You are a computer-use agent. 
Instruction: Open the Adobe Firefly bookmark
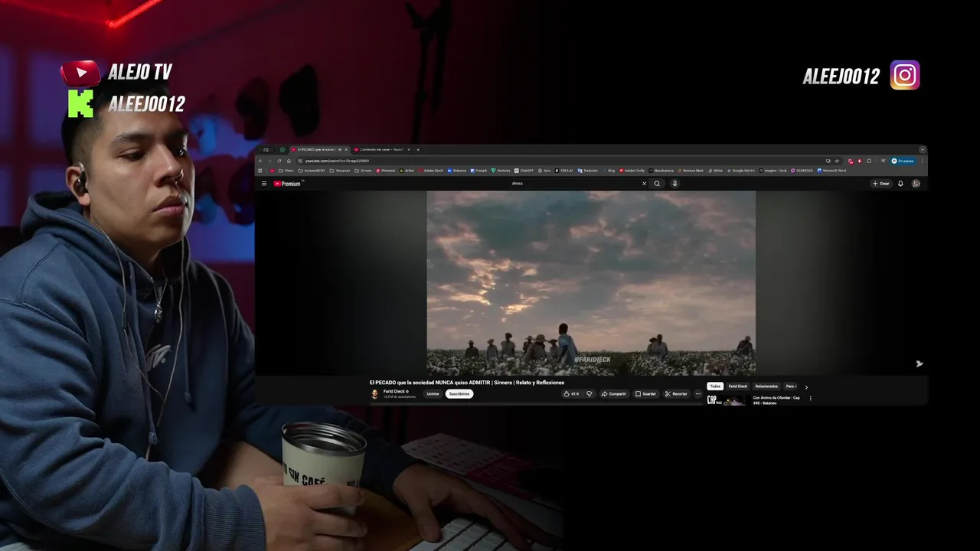pos(632,171)
